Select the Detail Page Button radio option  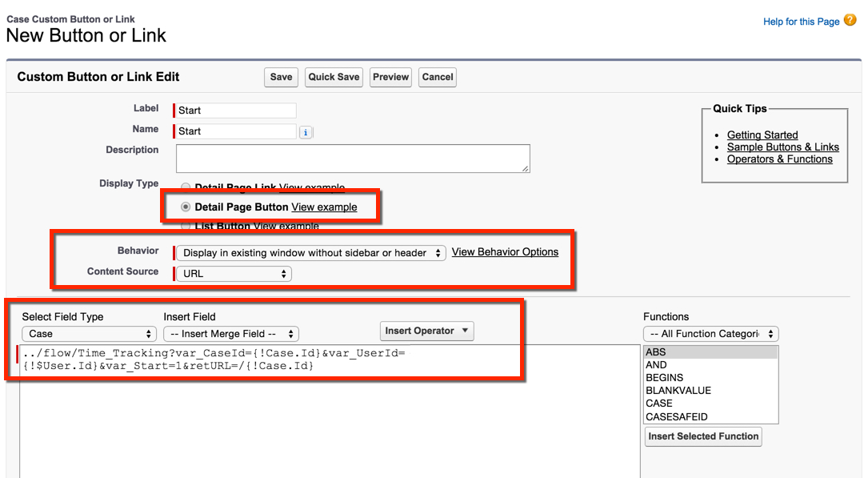[186, 207]
